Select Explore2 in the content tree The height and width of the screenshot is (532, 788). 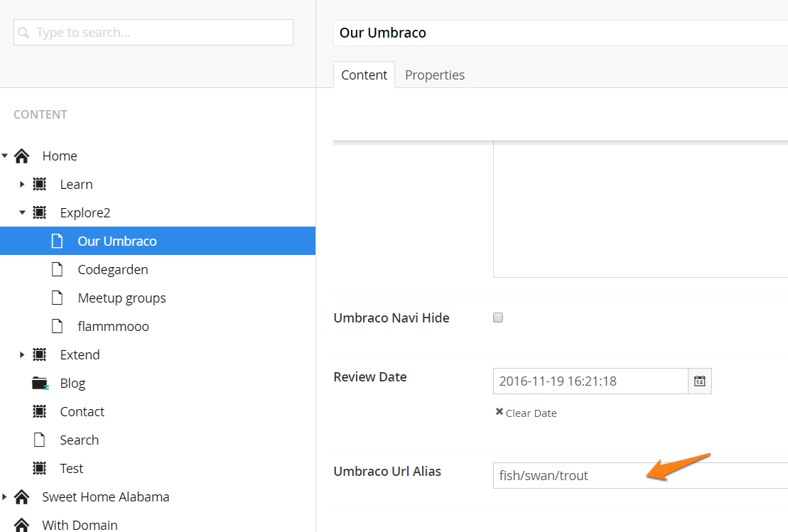pos(85,213)
